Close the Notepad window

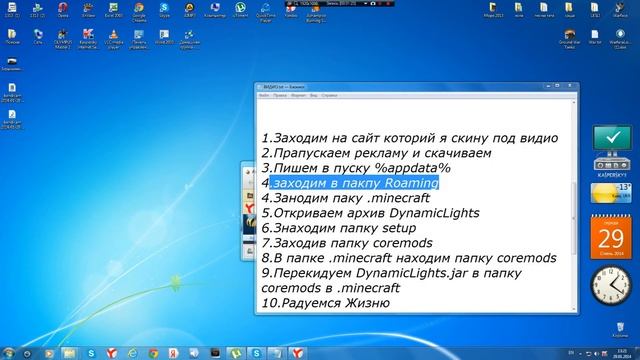(570, 86)
